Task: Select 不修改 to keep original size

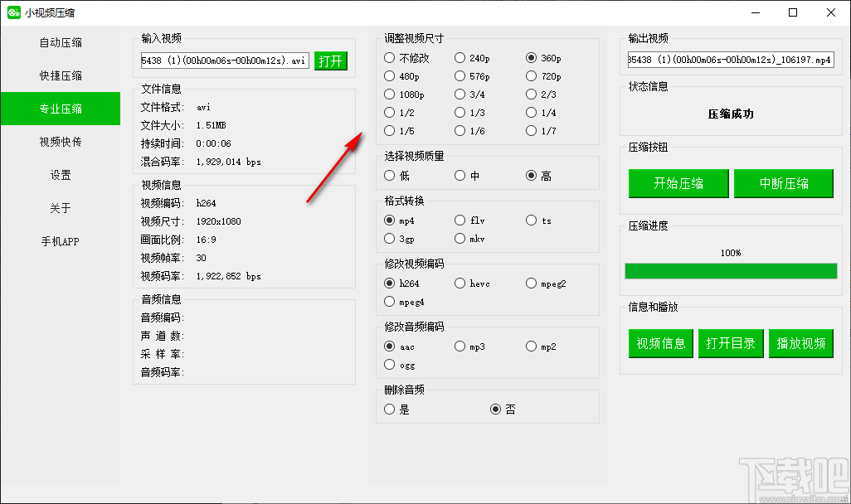Action: click(390, 57)
